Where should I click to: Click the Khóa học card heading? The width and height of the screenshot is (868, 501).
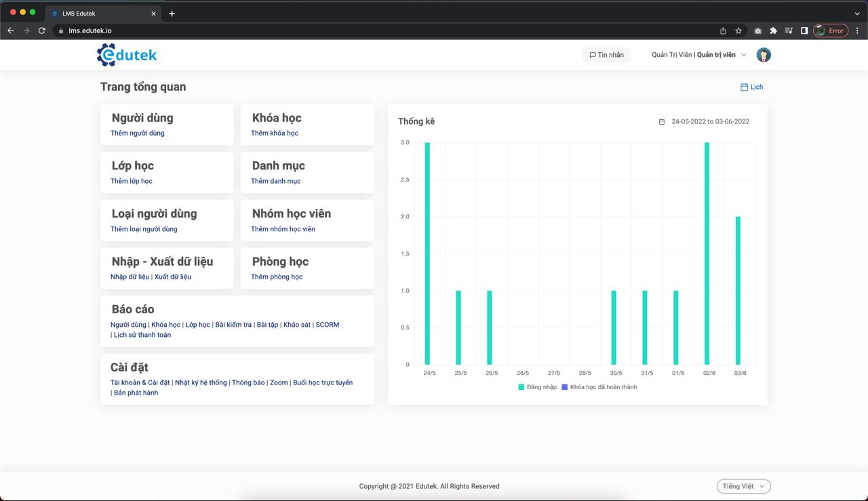(x=277, y=118)
